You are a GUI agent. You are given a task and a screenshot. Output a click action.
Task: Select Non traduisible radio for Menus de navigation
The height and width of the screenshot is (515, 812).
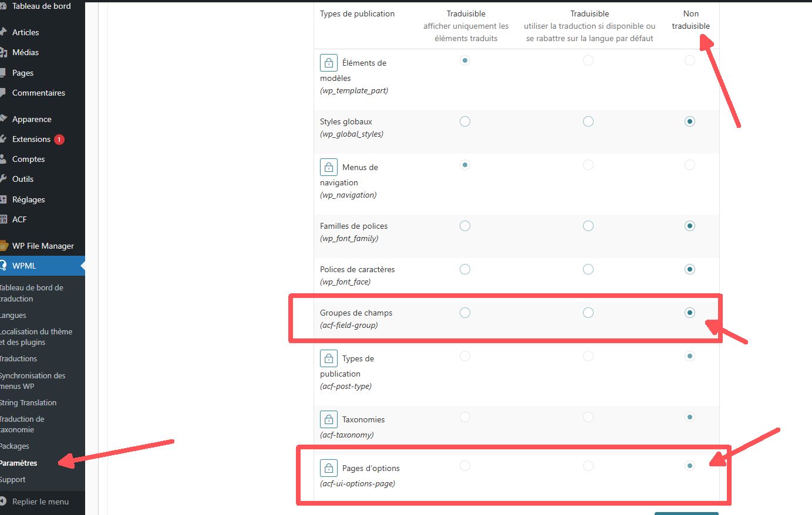click(x=690, y=165)
